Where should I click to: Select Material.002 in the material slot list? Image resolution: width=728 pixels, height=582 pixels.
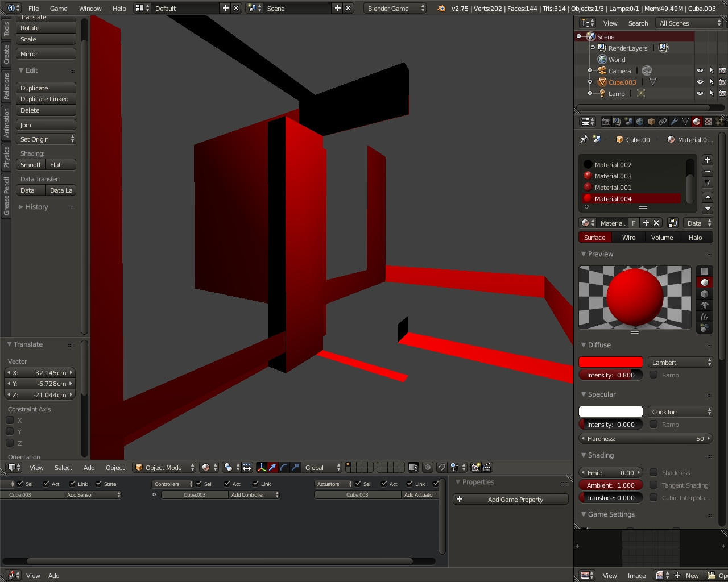(x=612, y=164)
